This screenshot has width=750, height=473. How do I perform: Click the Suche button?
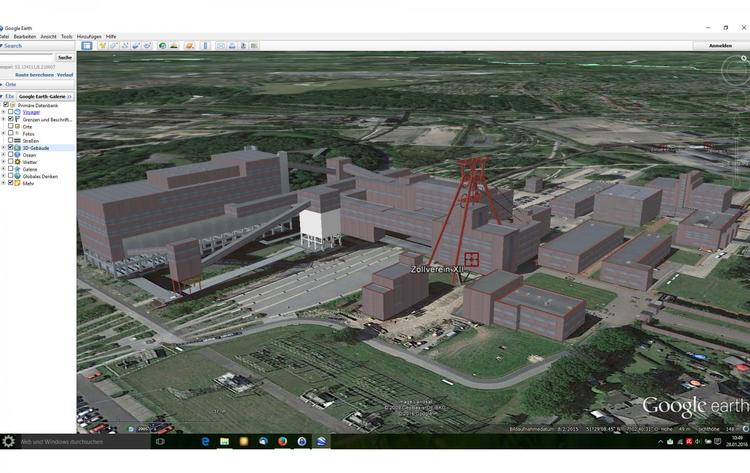point(65,57)
